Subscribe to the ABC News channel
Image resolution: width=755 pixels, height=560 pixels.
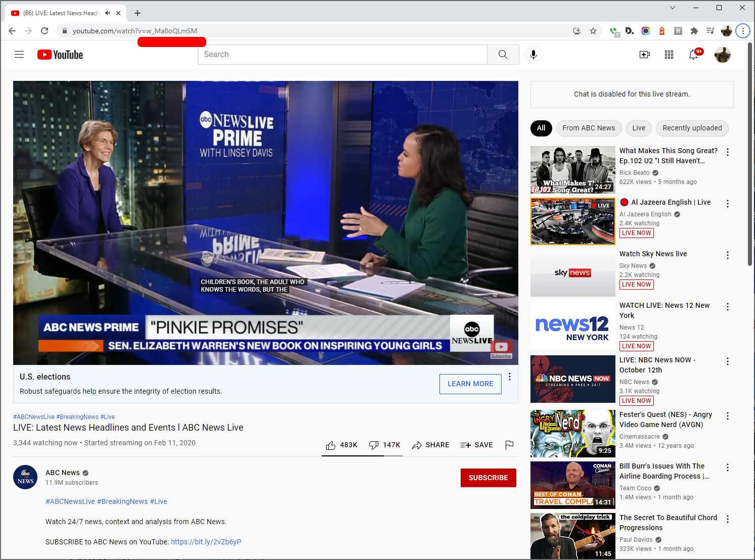(488, 478)
